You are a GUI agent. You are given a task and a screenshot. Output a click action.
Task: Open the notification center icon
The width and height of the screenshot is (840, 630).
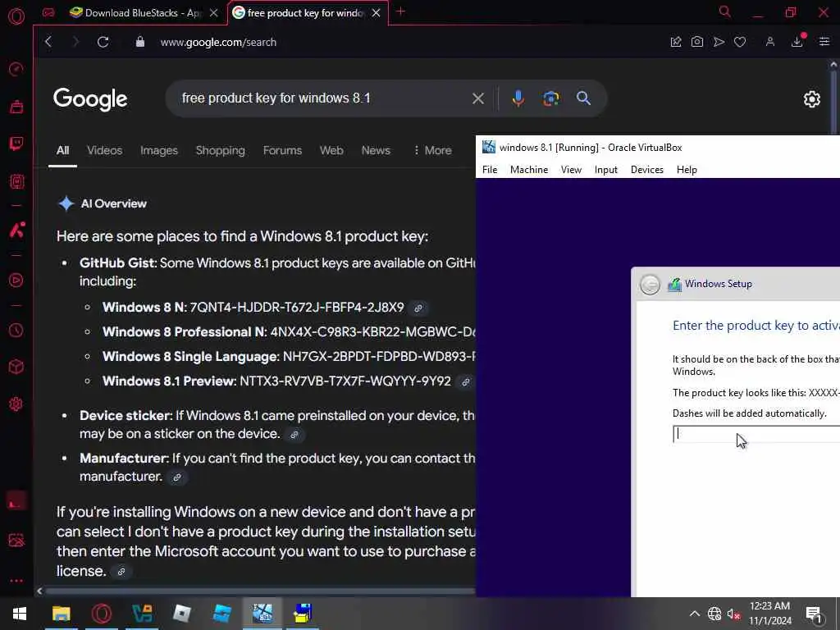[814, 614]
